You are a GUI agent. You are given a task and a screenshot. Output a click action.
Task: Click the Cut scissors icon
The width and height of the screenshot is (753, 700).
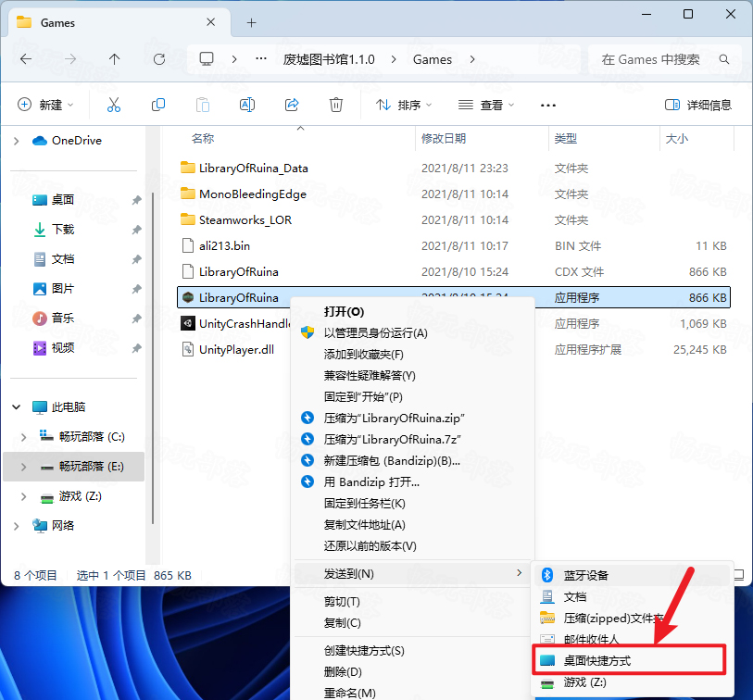(x=114, y=105)
